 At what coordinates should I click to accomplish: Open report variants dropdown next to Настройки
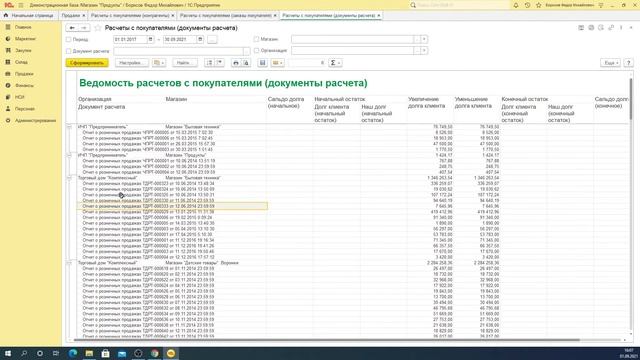tap(159, 63)
